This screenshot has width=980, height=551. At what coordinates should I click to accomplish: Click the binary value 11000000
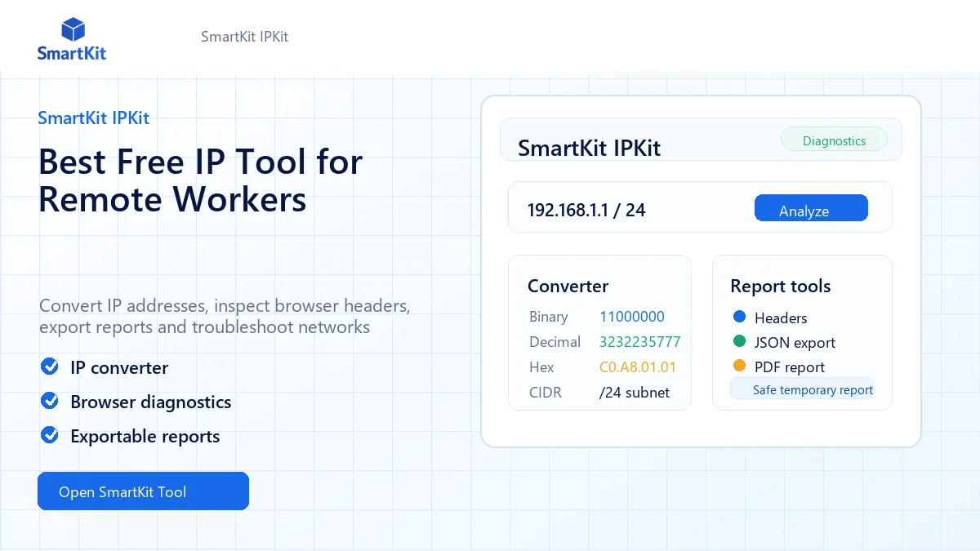[632, 317]
